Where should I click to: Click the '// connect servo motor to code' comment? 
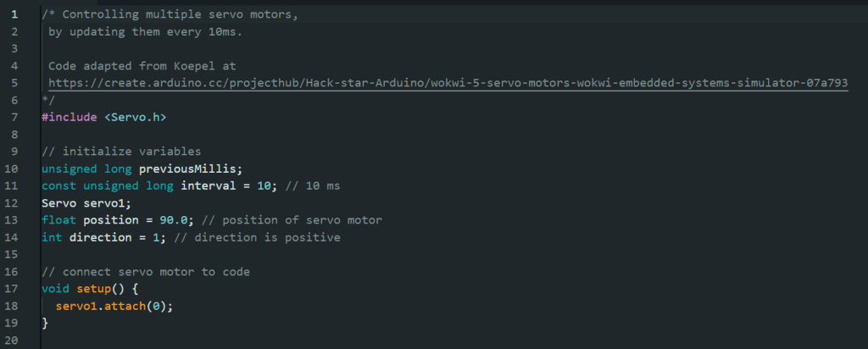point(144,272)
